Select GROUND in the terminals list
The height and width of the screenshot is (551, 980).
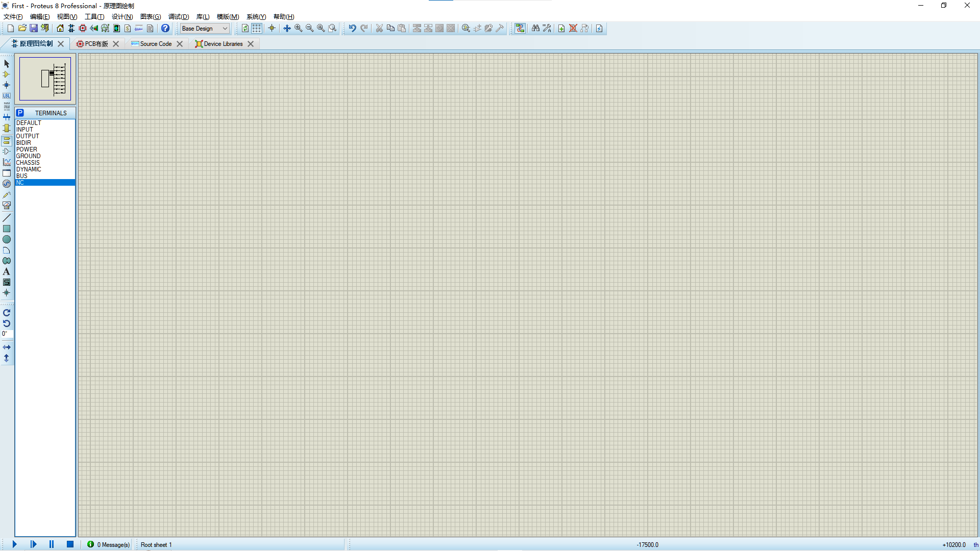tap(28, 156)
